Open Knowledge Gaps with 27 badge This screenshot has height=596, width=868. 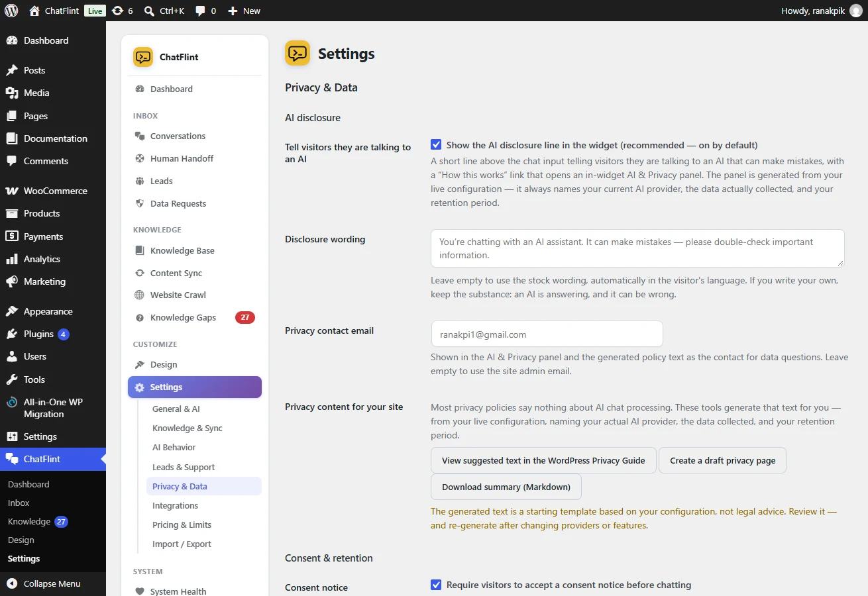point(195,317)
